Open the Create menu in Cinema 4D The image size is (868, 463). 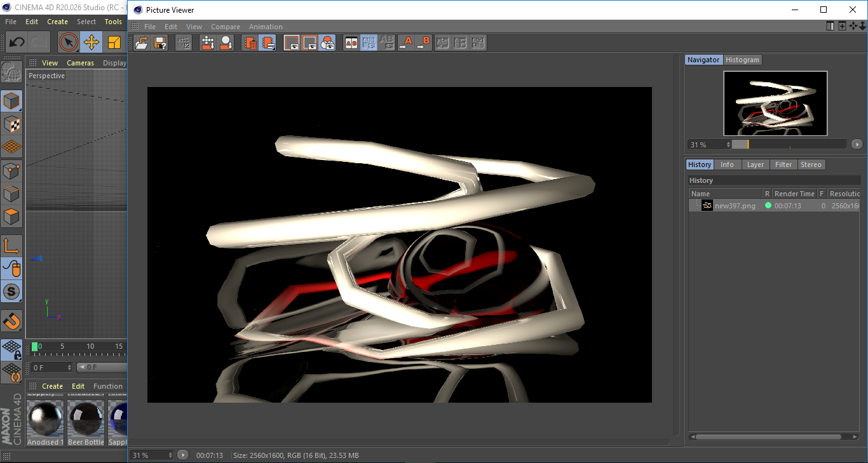pyautogui.click(x=57, y=22)
